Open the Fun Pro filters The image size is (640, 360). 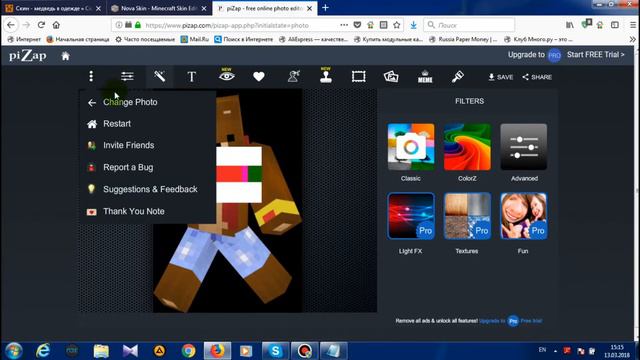coord(524,216)
